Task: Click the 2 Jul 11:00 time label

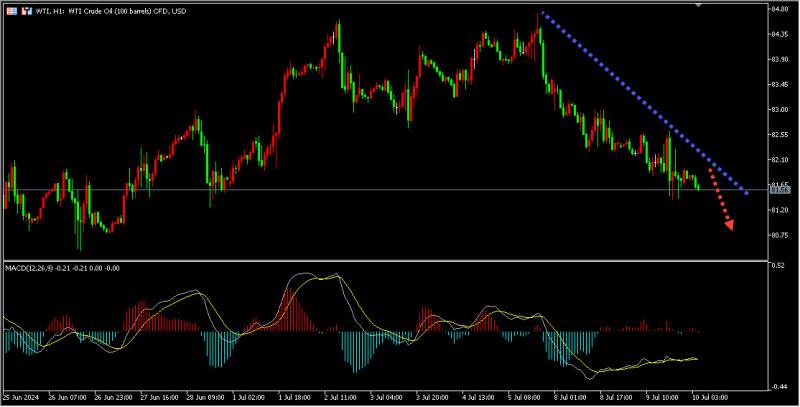Action: (x=341, y=397)
